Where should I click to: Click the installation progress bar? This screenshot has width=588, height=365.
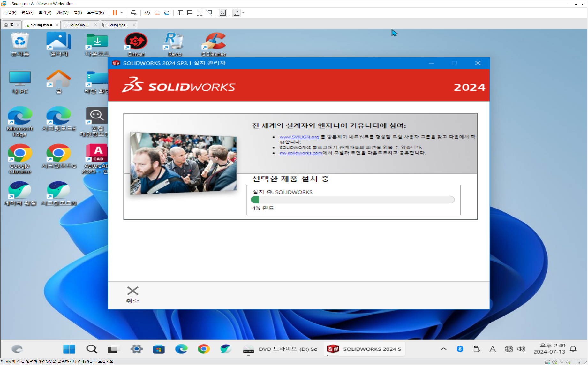pyautogui.click(x=353, y=200)
